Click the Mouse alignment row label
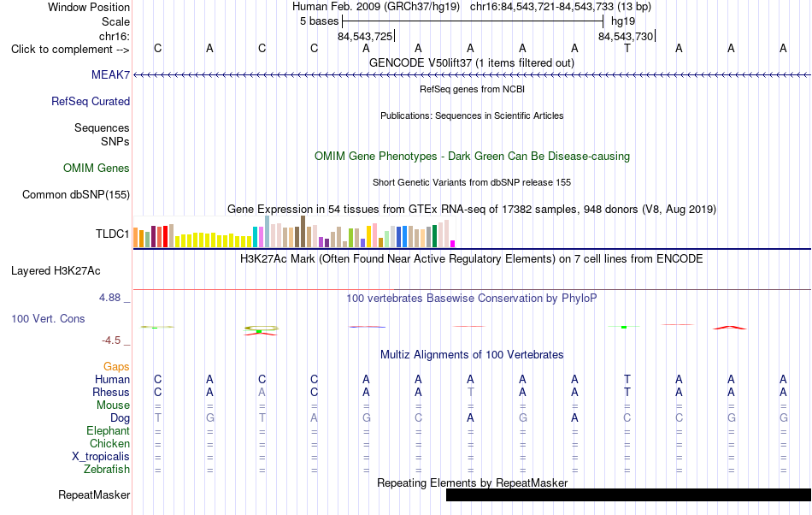The image size is (812, 515). [113, 405]
